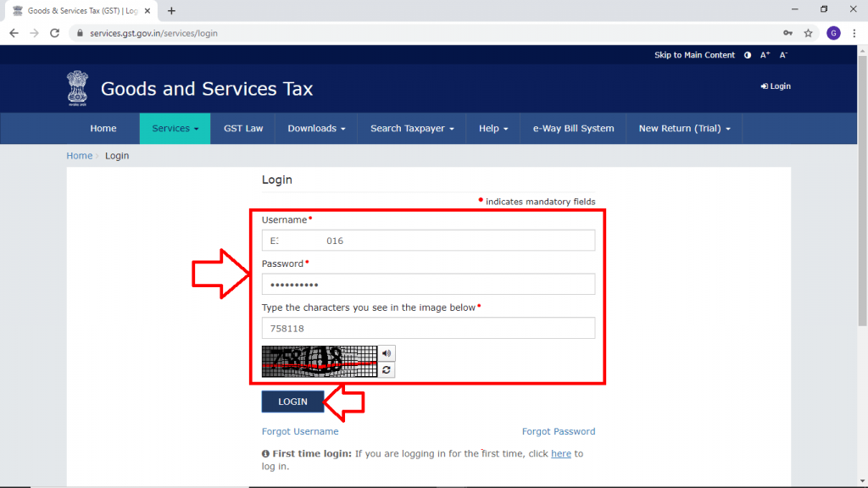Increase font size with the A+ icon
868x488 pixels.
click(x=765, y=55)
